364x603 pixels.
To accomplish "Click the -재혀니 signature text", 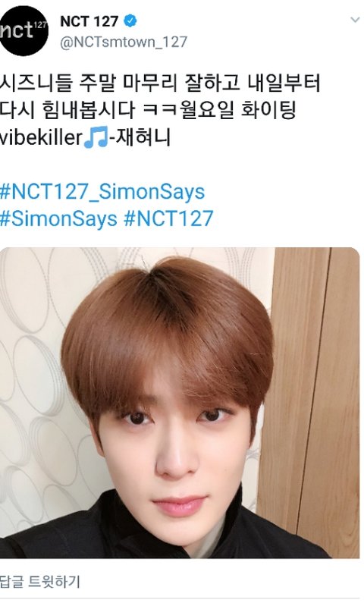I will click(x=140, y=138).
